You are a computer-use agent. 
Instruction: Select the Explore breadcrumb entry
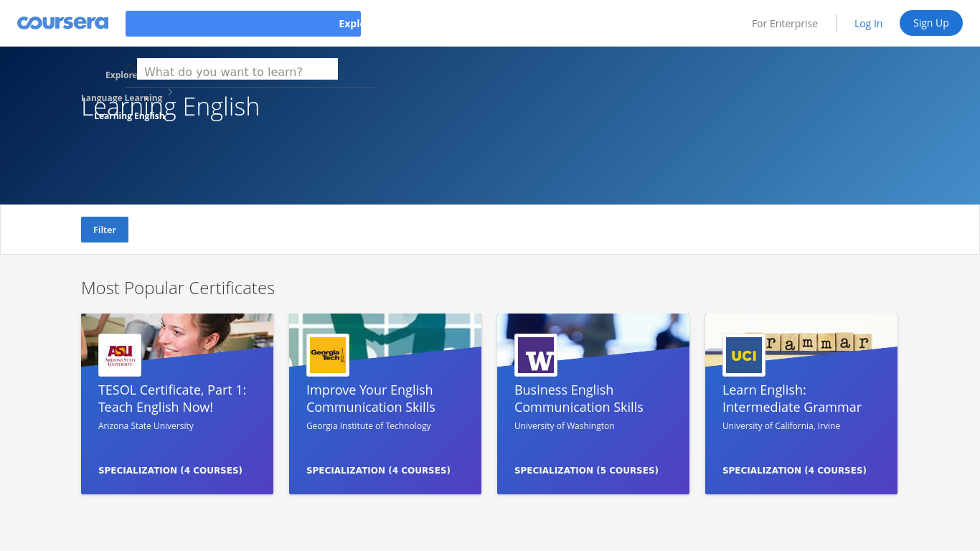tap(121, 75)
